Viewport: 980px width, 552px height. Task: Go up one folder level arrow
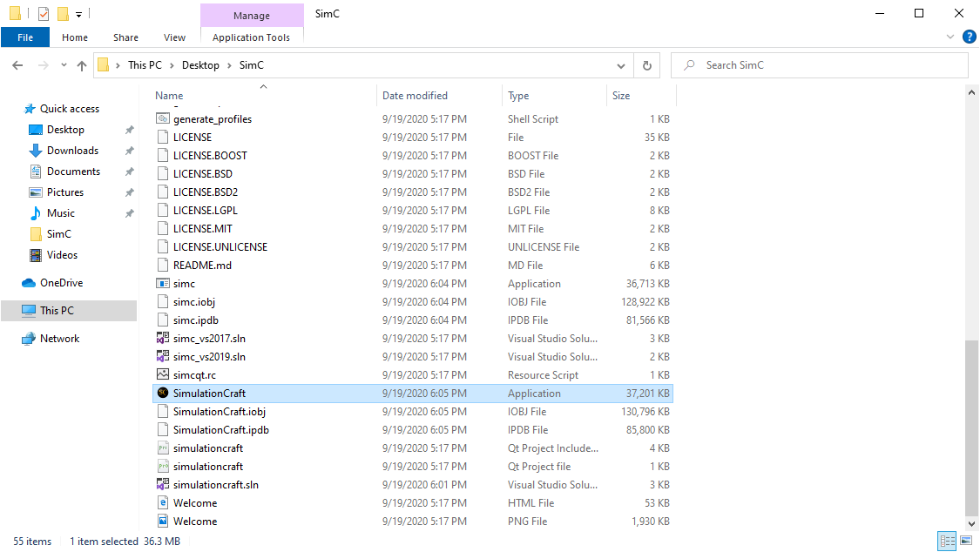tap(82, 65)
